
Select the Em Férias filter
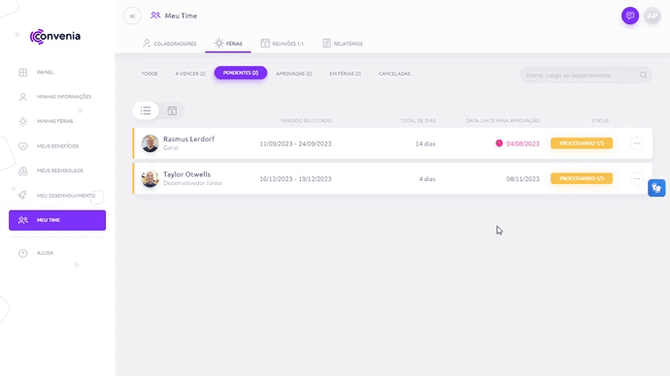[x=345, y=73]
